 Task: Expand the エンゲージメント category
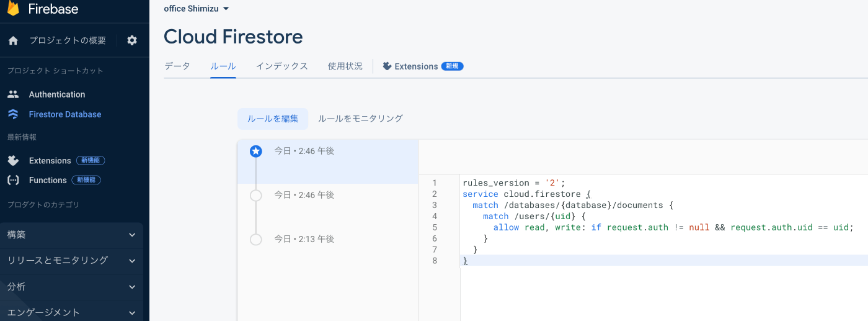pos(71,312)
